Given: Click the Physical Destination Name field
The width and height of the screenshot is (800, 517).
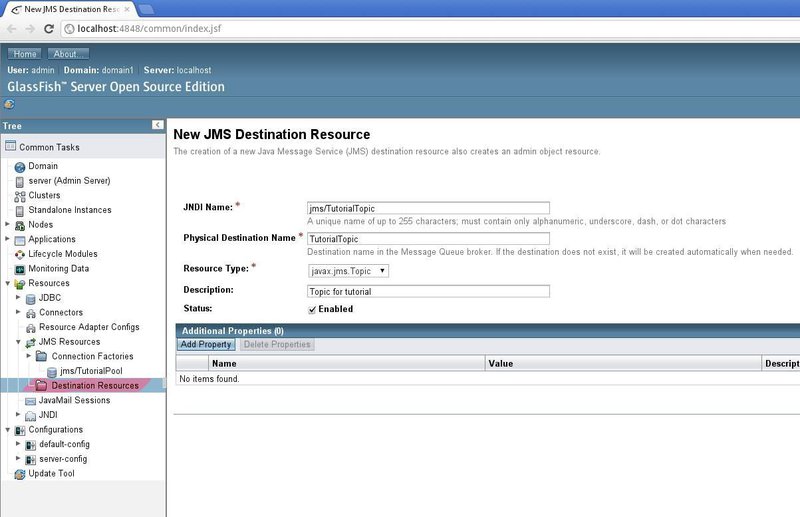Looking at the screenshot, I should point(428,239).
